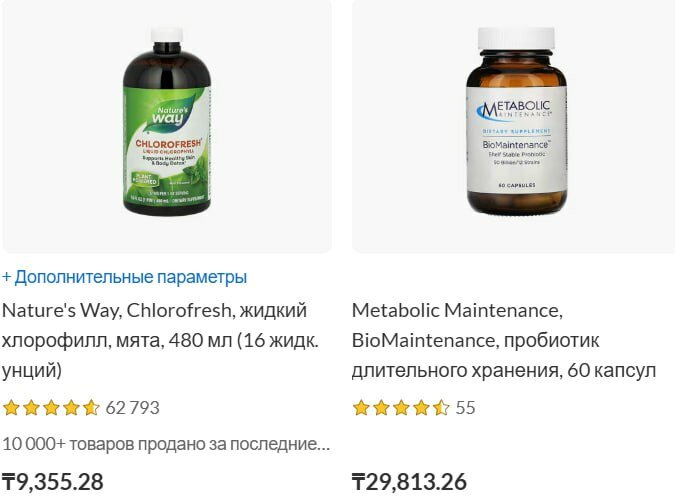
Task: Open the Nature's Way Chlorofresh product title
Action: point(161,340)
